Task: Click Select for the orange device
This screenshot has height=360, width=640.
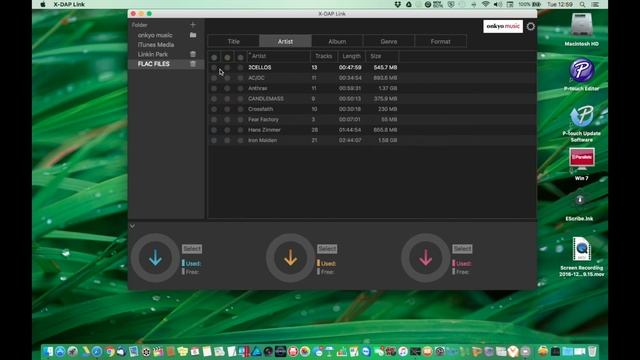Action: (x=327, y=249)
